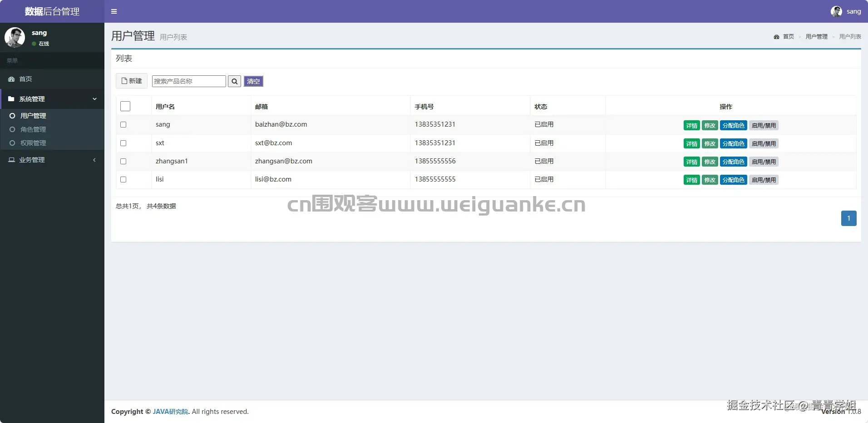Image resolution: width=868 pixels, height=423 pixels.
Task: Click 启用/禁用 for user sxt
Action: coord(764,143)
